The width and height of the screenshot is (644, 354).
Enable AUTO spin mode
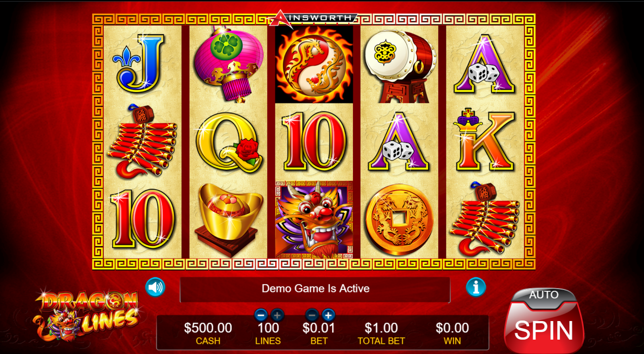pyautogui.click(x=544, y=296)
